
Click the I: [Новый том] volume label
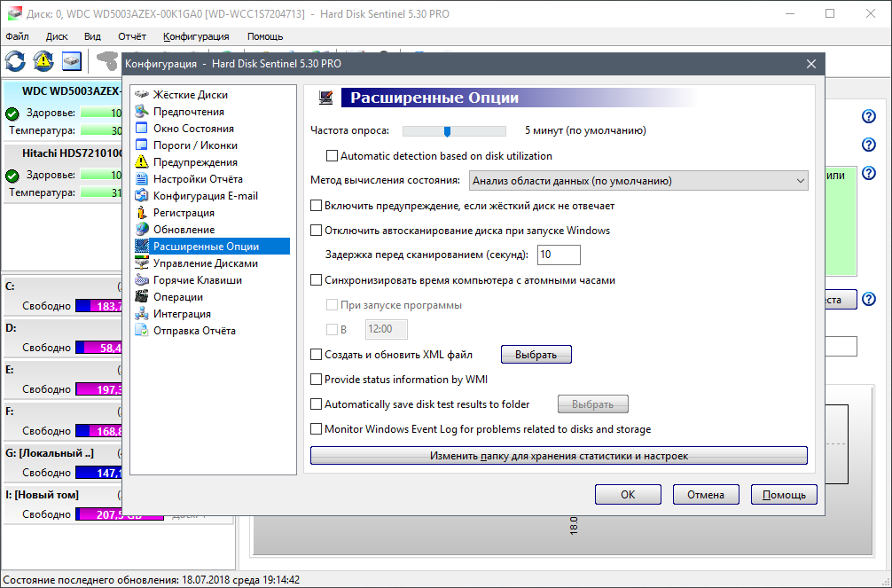pos(42,495)
